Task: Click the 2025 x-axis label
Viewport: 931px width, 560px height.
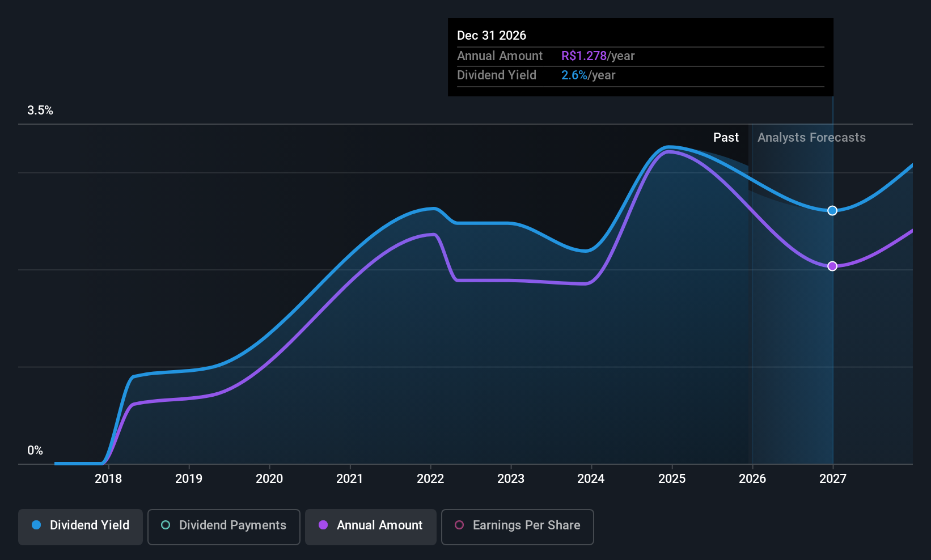Action: [672, 479]
